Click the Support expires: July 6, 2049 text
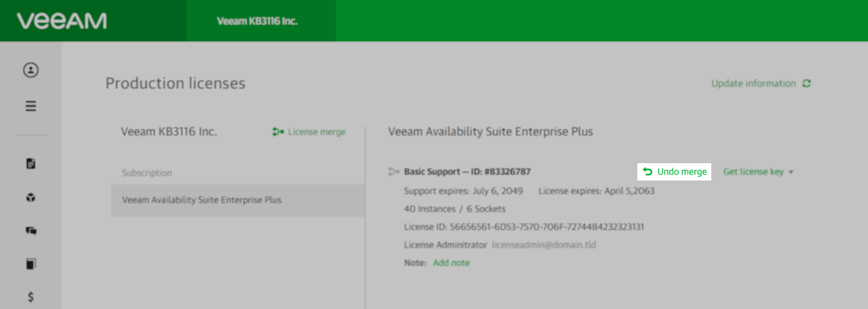This screenshot has width=868, height=309. pyautogui.click(x=463, y=191)
